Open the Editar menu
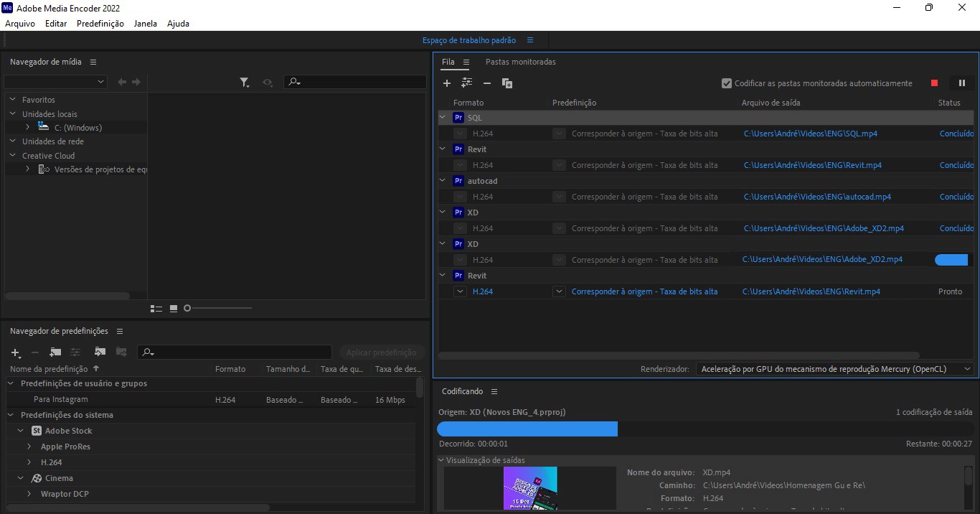The height and width of the screenshot is (514, 980). (56, 23)
